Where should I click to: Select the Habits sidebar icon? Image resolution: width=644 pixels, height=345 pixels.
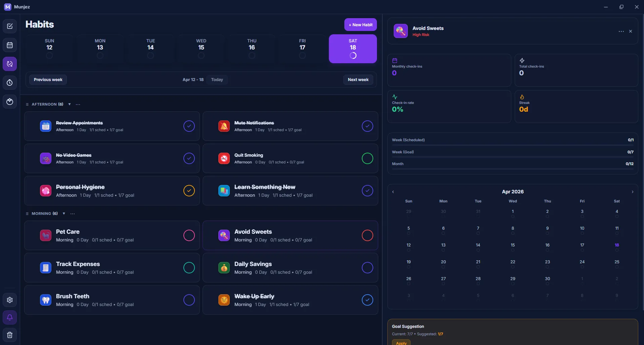pos(10,64)
